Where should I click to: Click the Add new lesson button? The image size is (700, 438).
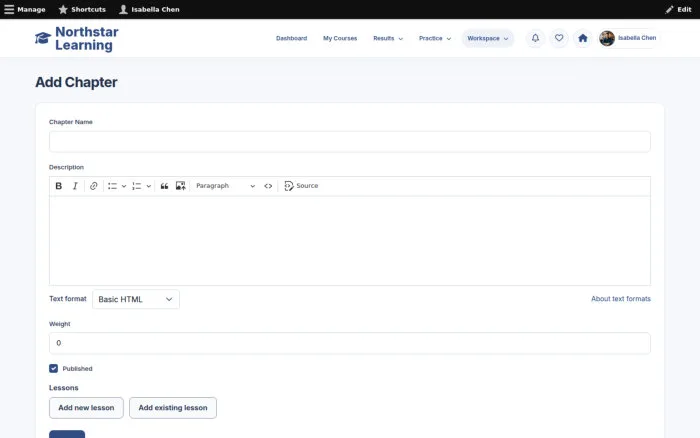pos(86,408)
